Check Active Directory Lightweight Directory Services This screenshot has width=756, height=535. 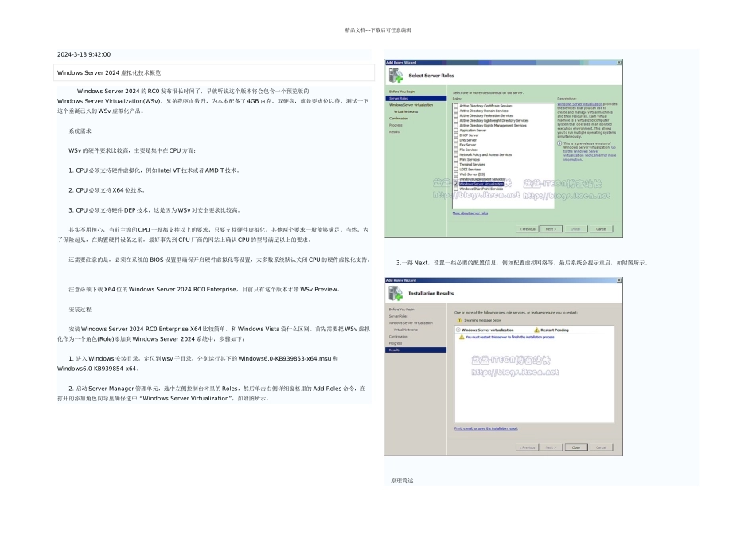[456, 120]
